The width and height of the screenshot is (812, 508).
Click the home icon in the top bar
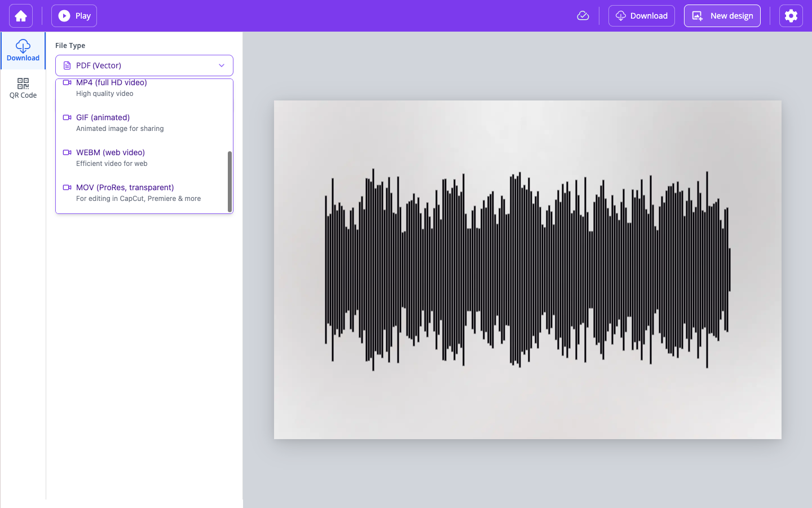(x=20, y=15)
